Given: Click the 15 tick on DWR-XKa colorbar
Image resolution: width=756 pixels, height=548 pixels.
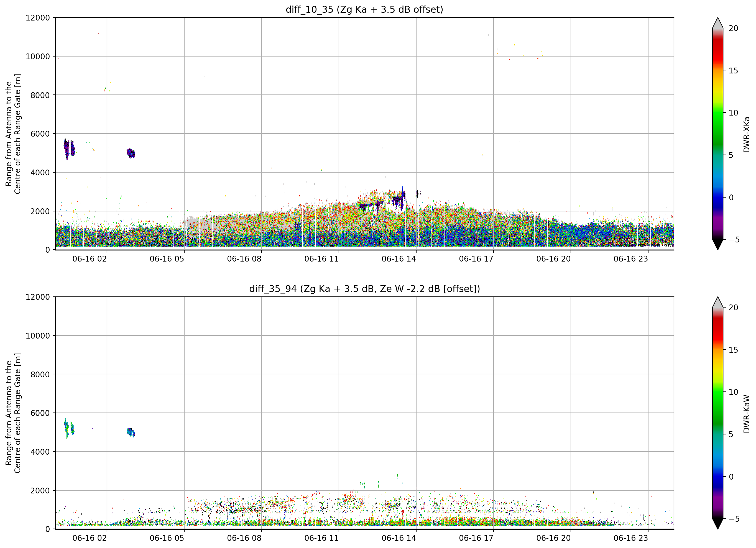Looking at the screenshot, I should tap(733, 71).
